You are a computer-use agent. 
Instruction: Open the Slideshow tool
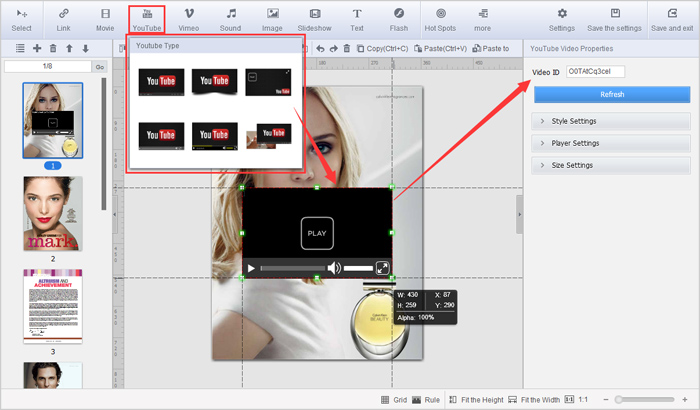point(314,18)
